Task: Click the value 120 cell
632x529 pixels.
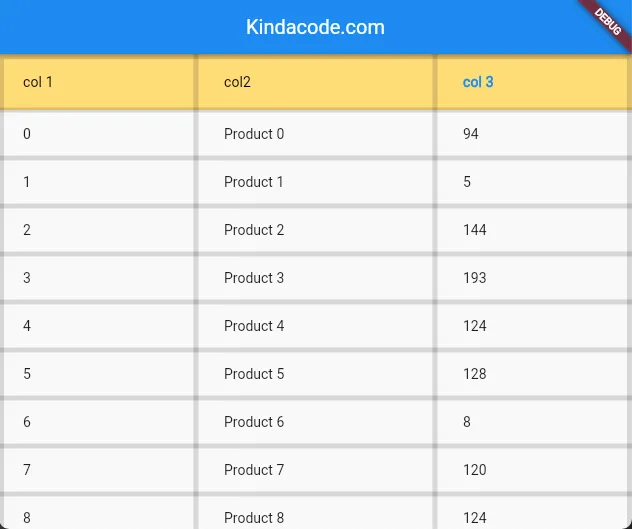Action: coord(475,470)
